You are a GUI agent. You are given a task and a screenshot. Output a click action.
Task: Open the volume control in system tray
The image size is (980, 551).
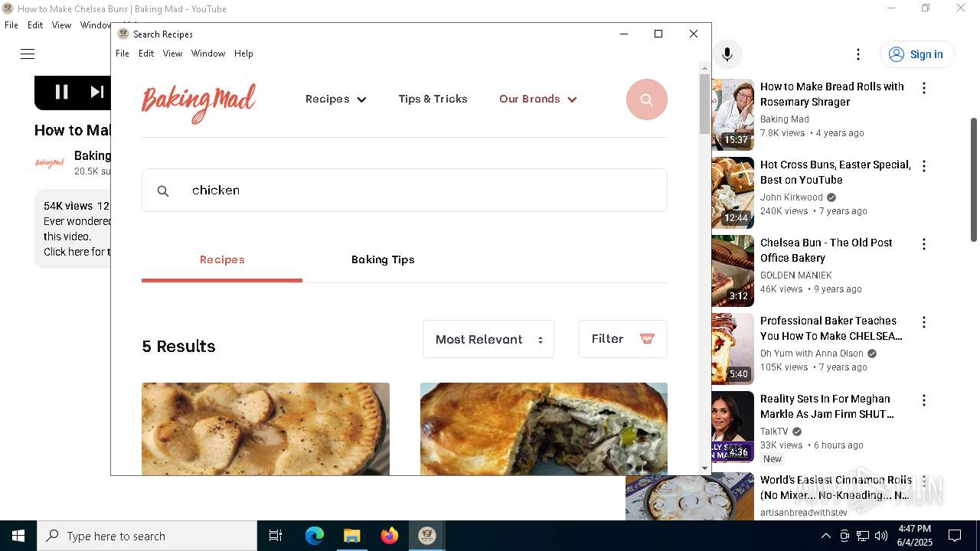[881, 536]
